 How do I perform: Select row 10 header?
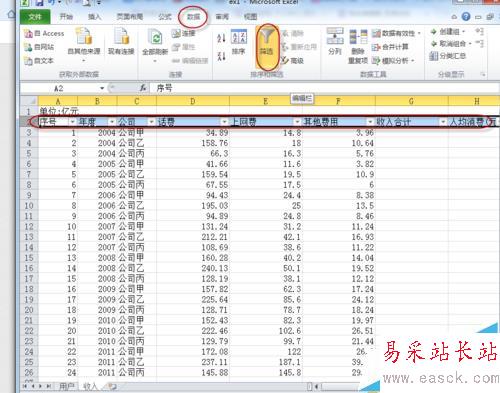[29, 206]
